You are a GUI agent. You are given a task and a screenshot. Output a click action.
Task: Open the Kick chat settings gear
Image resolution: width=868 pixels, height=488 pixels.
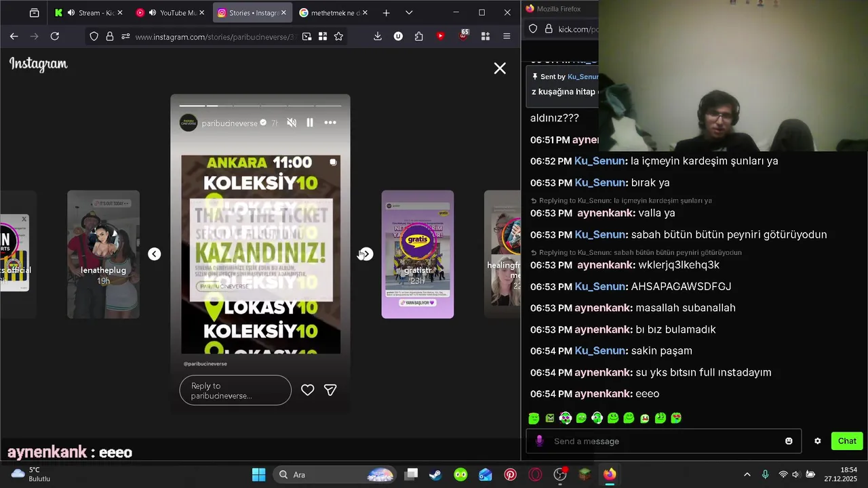coord(818,441)
